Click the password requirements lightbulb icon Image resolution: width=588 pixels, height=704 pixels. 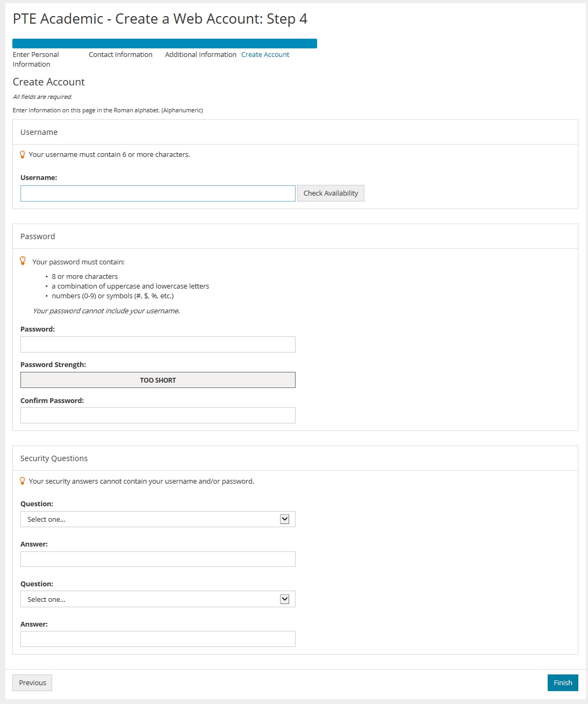click(x=23, y=261)
